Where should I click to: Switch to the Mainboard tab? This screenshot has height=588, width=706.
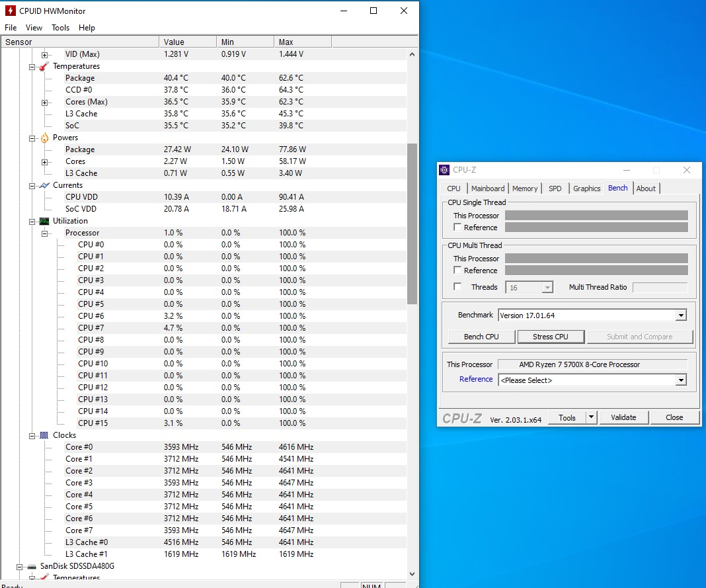[488, 189]
